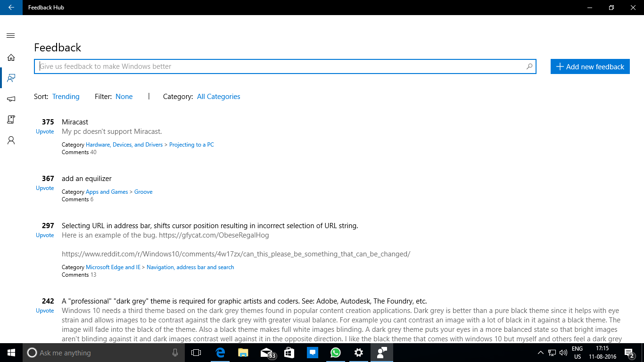Open Hardware, Devices, and Drivers category link

click(x=124, y=145)
